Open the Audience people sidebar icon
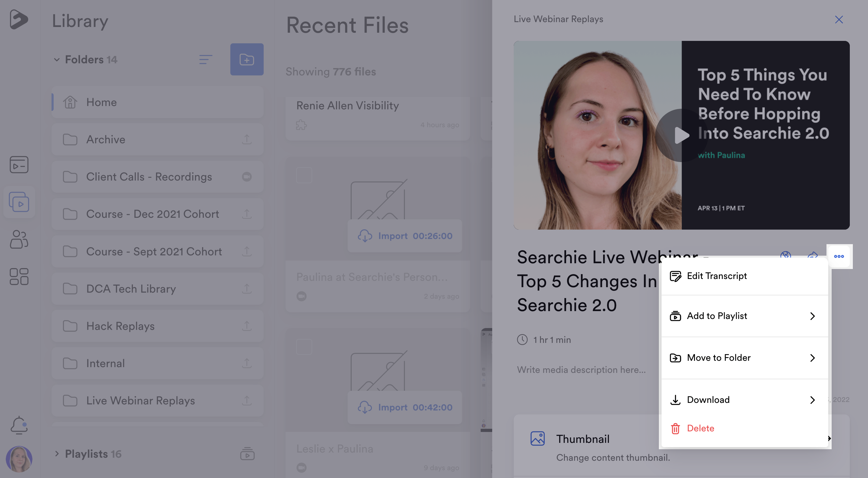Viewport: 868px width, 478px height. 19,239
